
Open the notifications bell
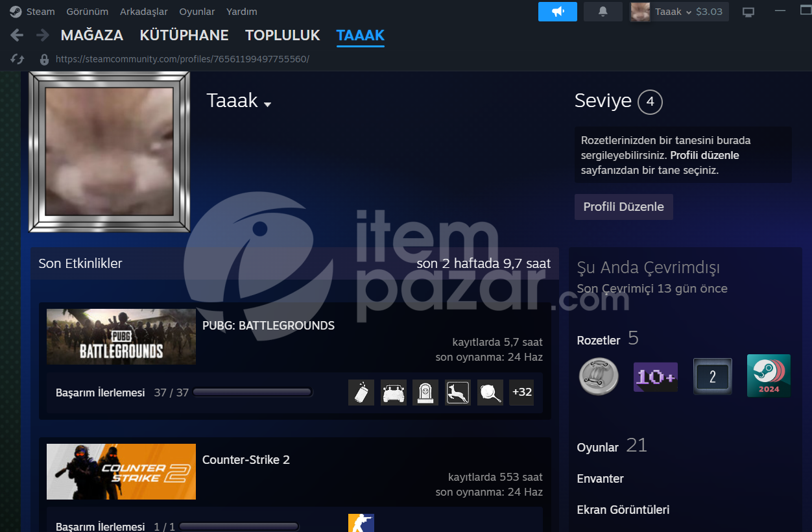pyautogui.click(x=603, y=12)
